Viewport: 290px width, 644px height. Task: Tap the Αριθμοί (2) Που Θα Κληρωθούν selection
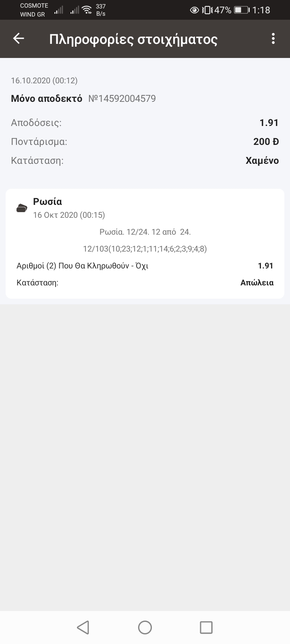83,266
